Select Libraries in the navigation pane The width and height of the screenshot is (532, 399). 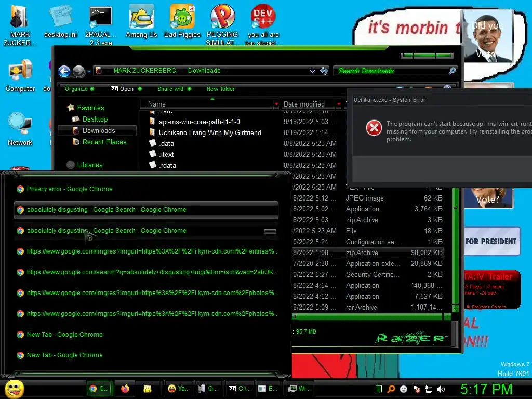pos(85,165)
